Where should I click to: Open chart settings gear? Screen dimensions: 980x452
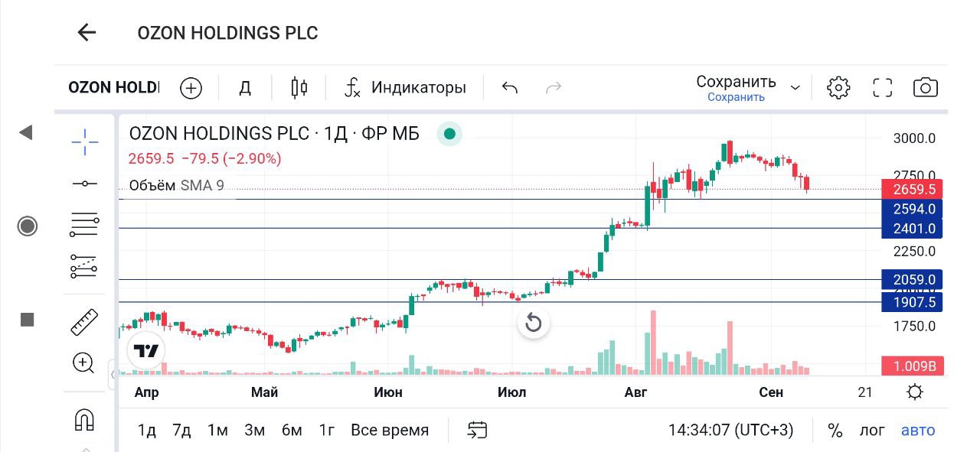[838, 88]
